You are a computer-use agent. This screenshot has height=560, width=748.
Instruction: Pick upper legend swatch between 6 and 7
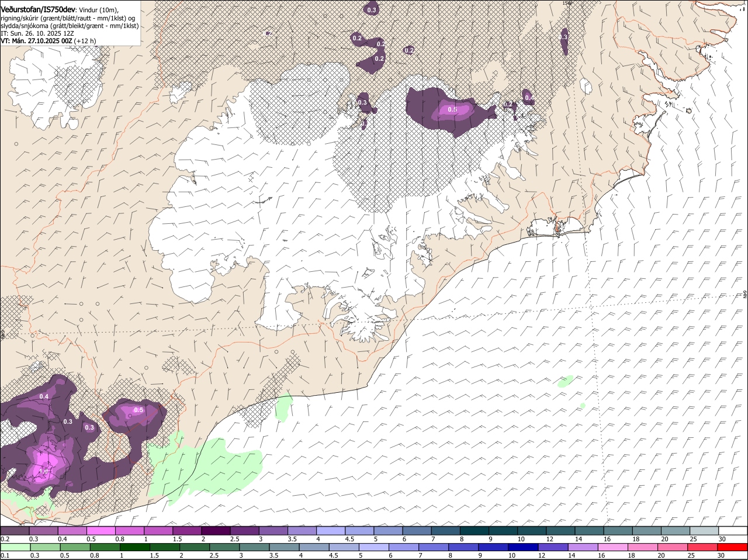417,531
